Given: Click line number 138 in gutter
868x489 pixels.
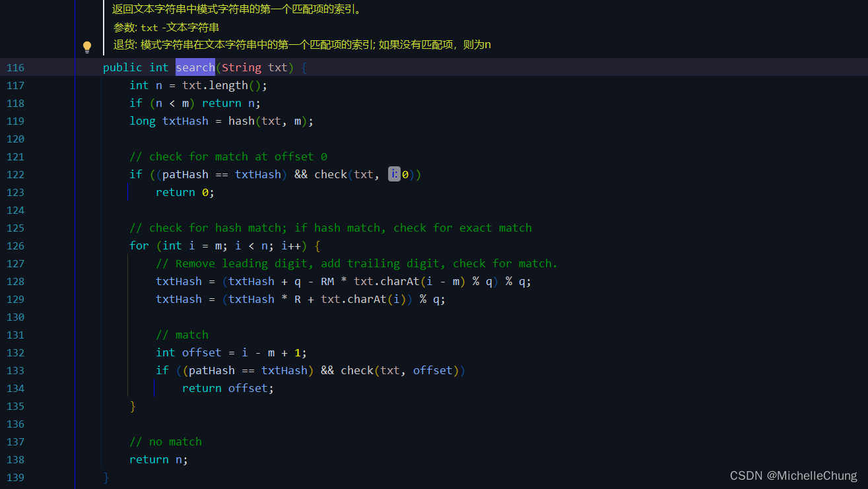Looking at the screenshot, I should [x=15, y=459].
